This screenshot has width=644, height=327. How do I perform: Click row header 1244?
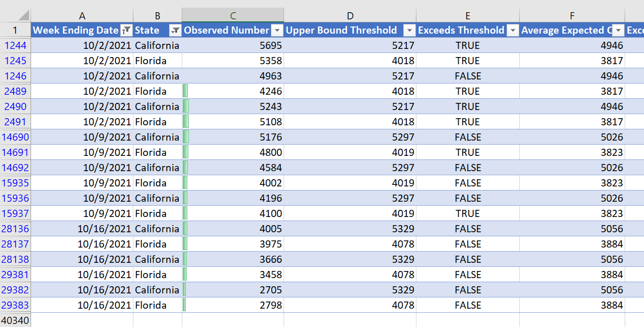pyautogui.click(x=15, y=45)
